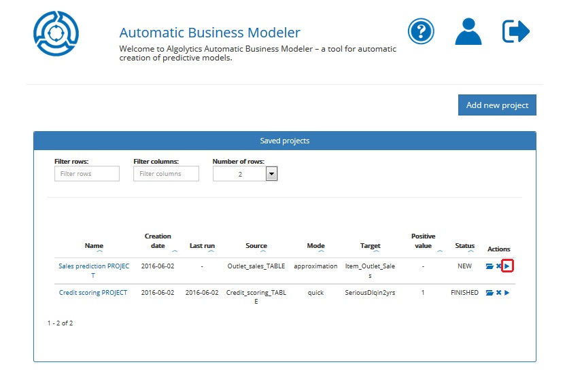Sort table by Name column

pyautogui.click(x=94, y=246)
